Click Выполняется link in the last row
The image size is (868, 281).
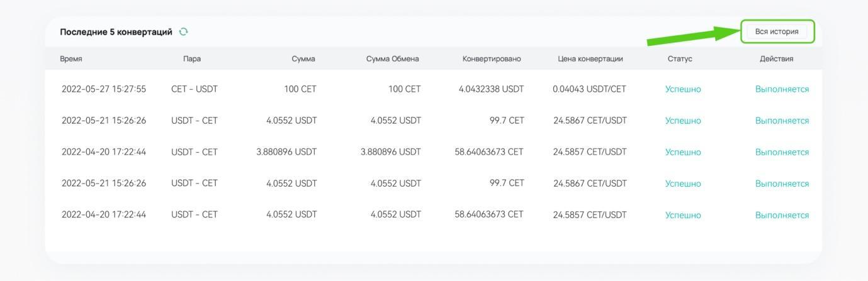coord(782,215)
